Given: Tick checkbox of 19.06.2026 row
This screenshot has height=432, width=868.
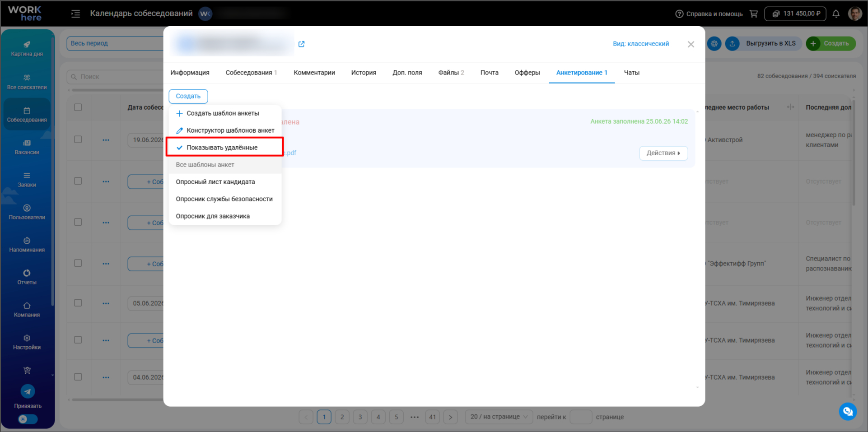Looking at the screenshot, I should click(78, 139).
